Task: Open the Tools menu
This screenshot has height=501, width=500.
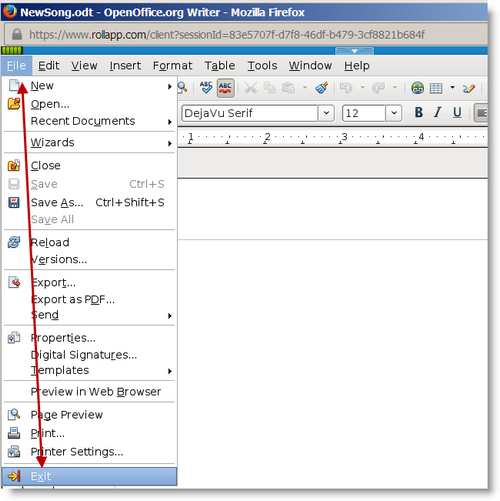Action: [x=262, y=65]
